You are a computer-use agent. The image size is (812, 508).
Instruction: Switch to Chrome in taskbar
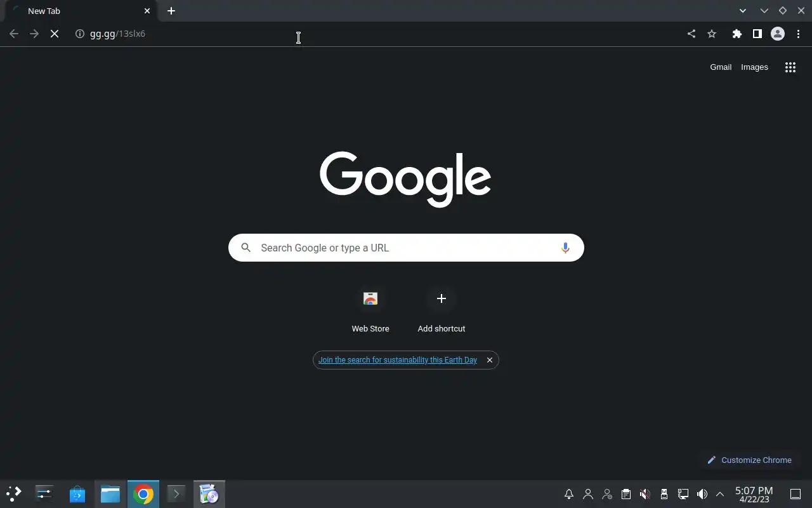pyautogui.click(x=143, y=493)
